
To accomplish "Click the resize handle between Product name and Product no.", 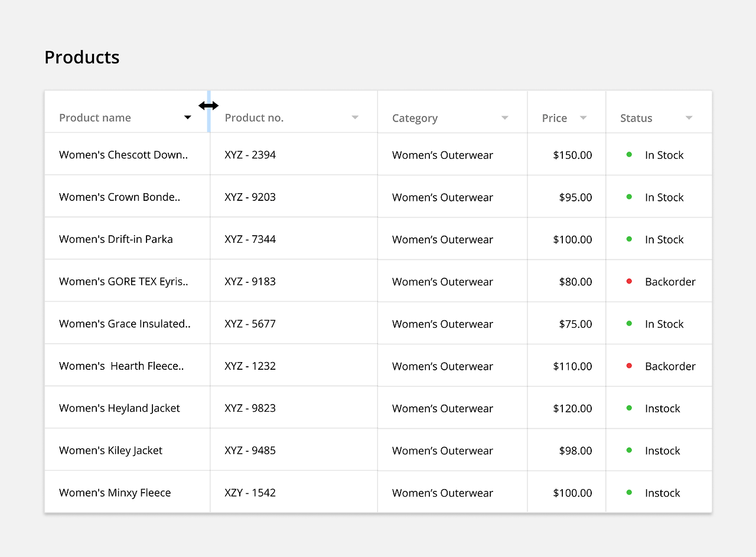I will [x=208, y=106].
